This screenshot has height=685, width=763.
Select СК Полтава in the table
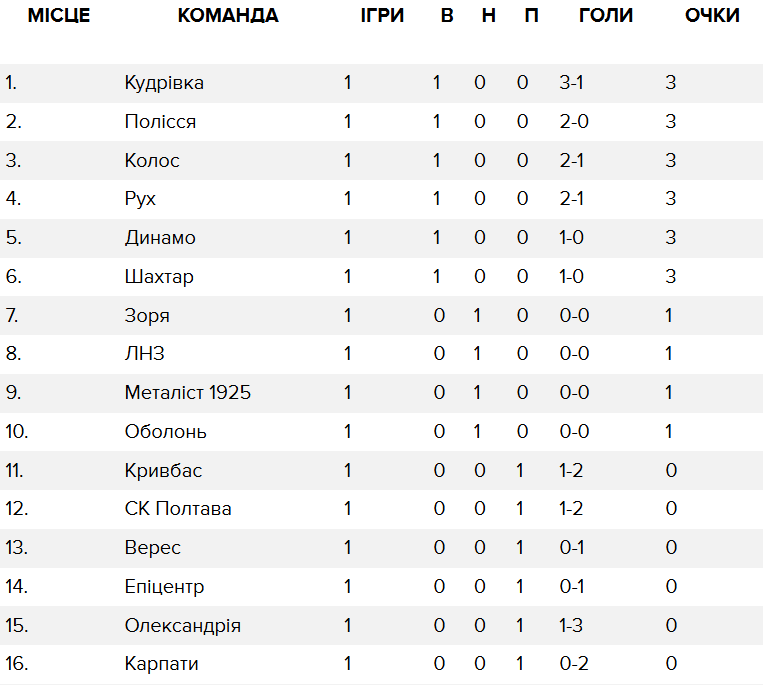coord(178,509)
